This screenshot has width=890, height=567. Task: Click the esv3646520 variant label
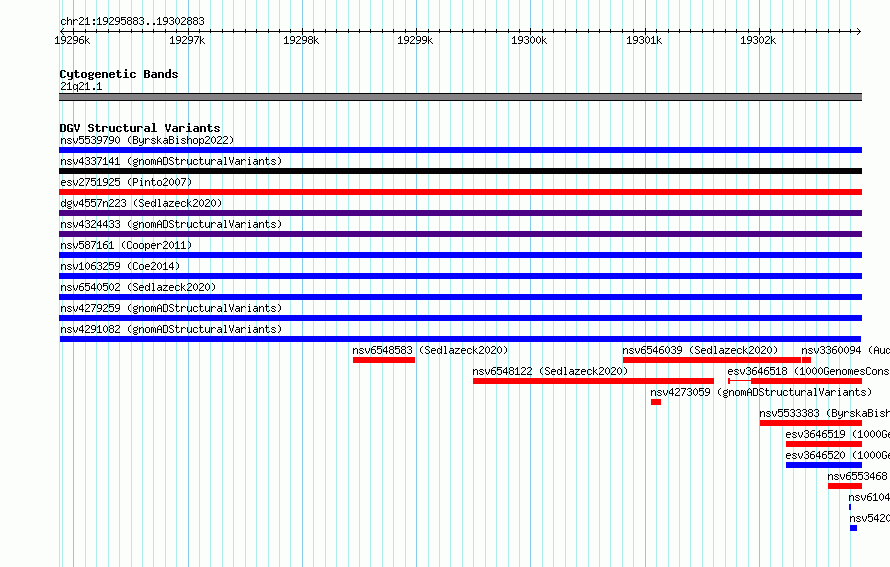[x=837, y=455]
